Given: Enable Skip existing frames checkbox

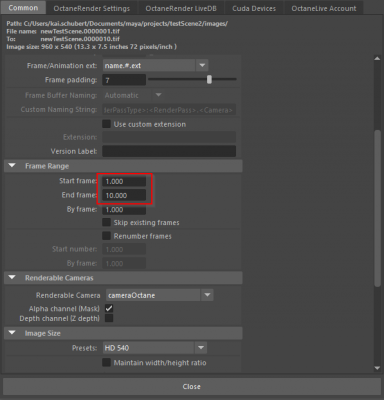Looking at the screenshot, I should coord(106,222).
